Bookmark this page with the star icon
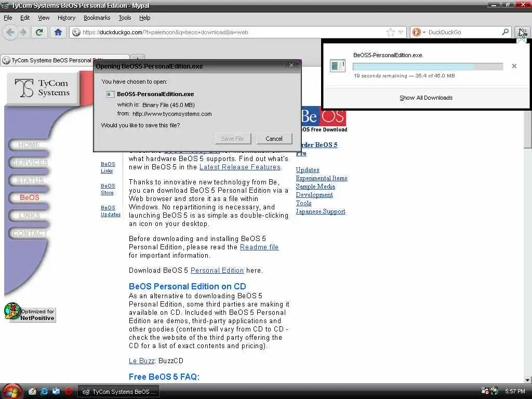The height and width of the screenshot is (399, 532). coord(391,32)
